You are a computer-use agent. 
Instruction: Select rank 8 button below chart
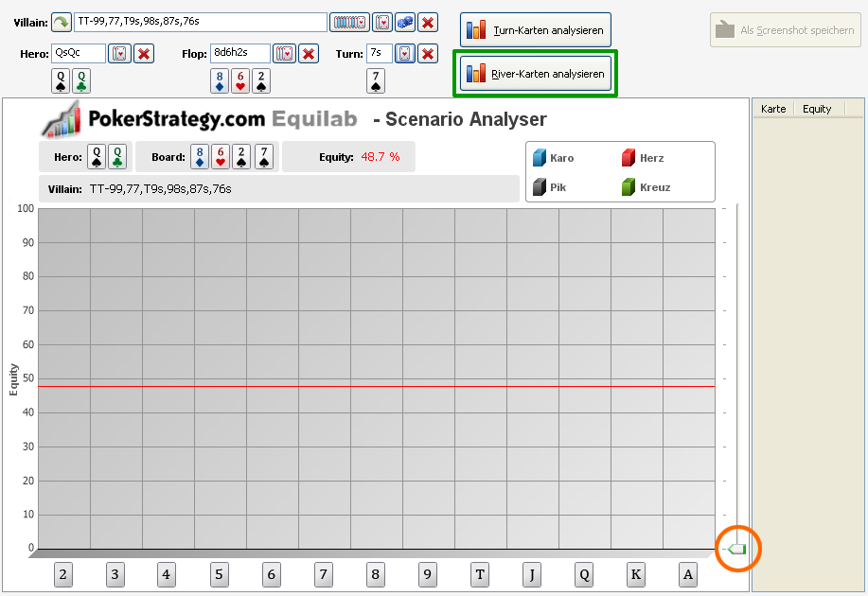[376, 574]
